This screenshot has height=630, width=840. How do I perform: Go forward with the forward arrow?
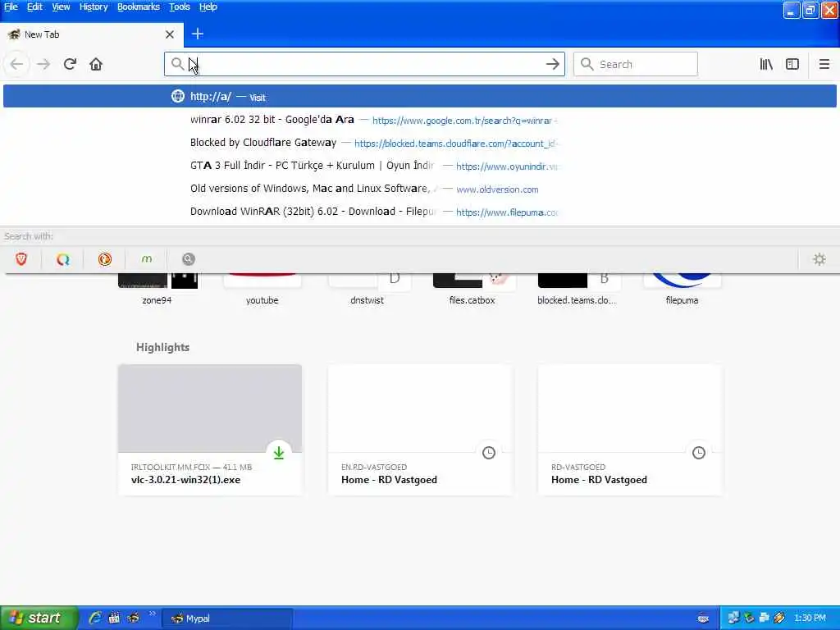point(43,64)
